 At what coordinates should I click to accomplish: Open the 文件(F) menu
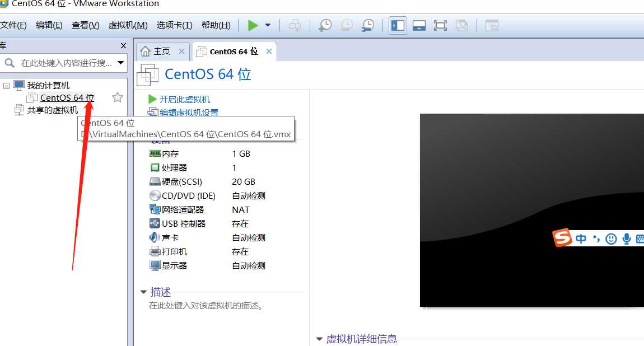(x=13, y=25)
